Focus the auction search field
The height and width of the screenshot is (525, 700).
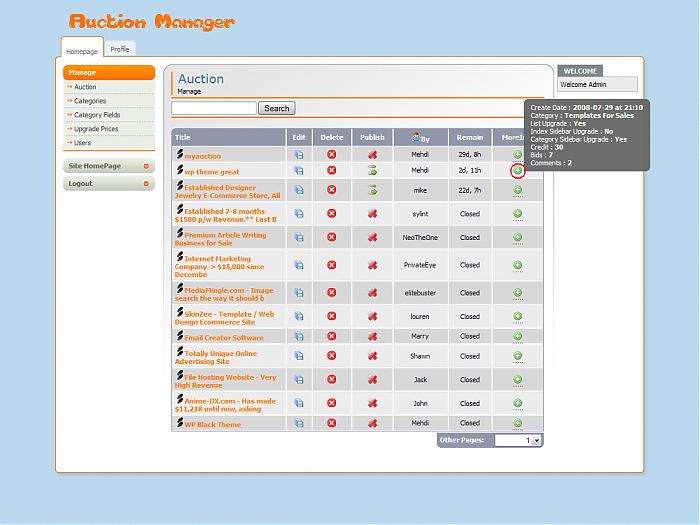[x=214, y=108]
